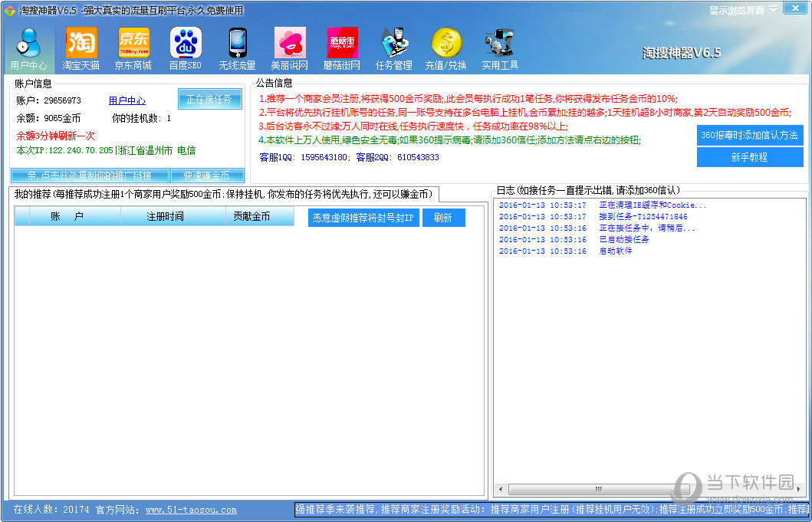Click the 刷新 refresh button
812x522 pixels.
coord(444,218)
